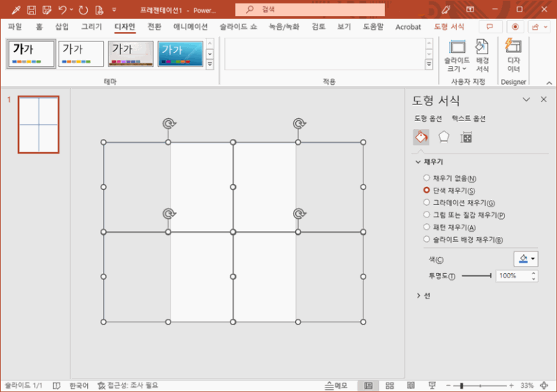
Task: Collapse the ribbon with the chevron
Action: pos(549,83)
